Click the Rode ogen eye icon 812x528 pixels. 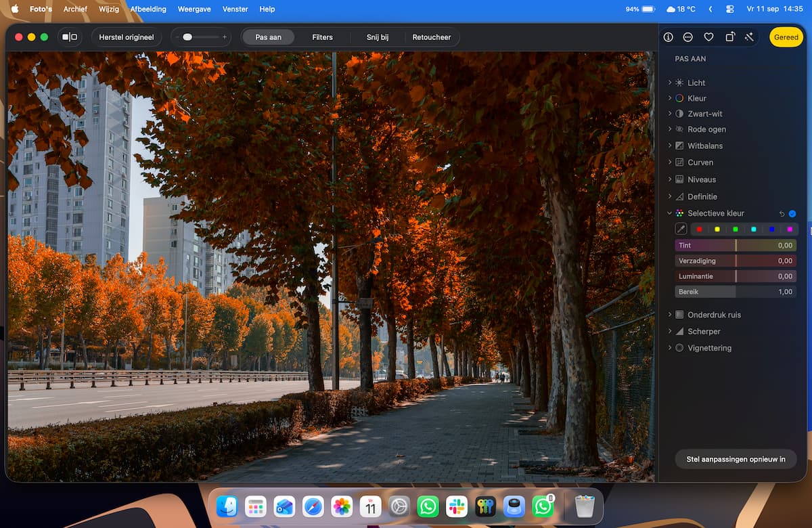[679, 129]
